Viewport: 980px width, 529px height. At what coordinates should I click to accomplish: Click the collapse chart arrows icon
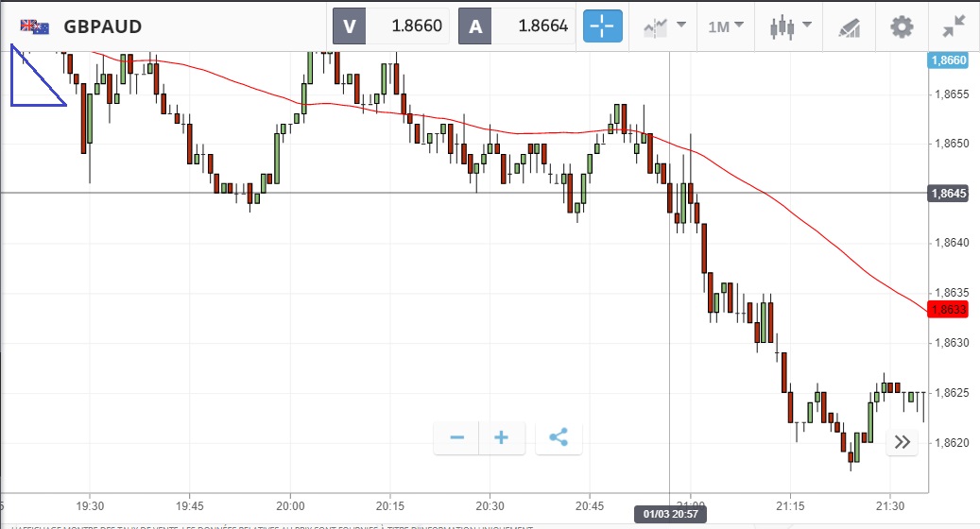pyautogui.click(x=954, y=26)
